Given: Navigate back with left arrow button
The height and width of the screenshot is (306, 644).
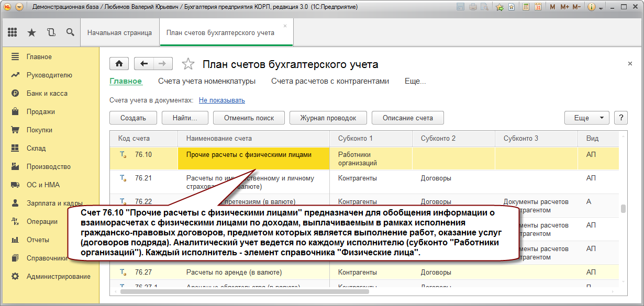Looking at the screenshot, I should tap(143, 64).
